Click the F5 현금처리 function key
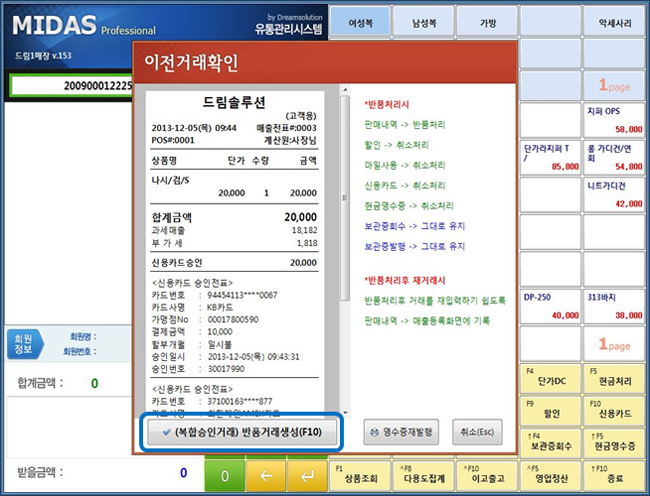Image resolution: width=650 pixels, height=496 pixels. 614,379
